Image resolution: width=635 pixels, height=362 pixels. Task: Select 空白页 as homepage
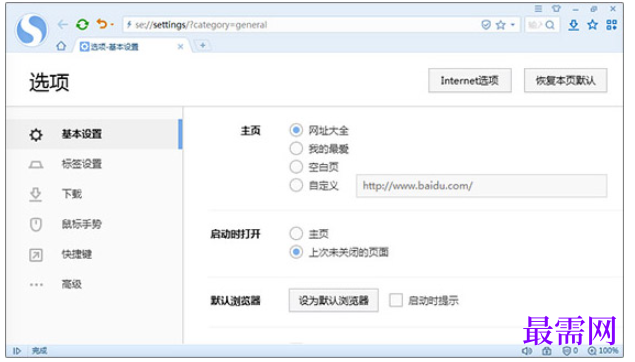tap(296, 167)
